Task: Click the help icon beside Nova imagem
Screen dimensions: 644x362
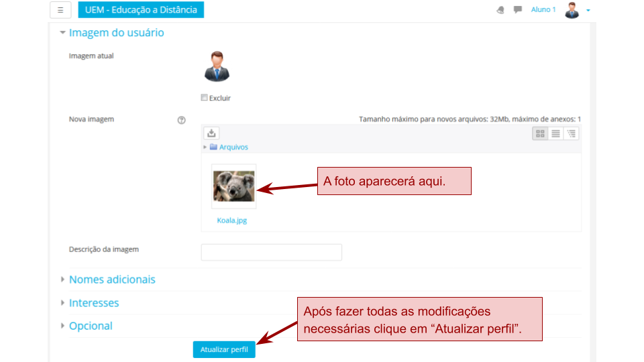Action: (181, 120)
